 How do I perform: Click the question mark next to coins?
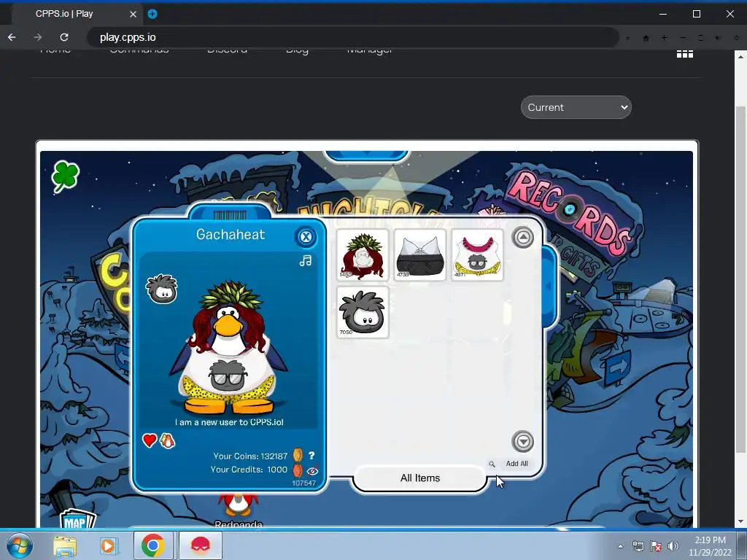311,456
